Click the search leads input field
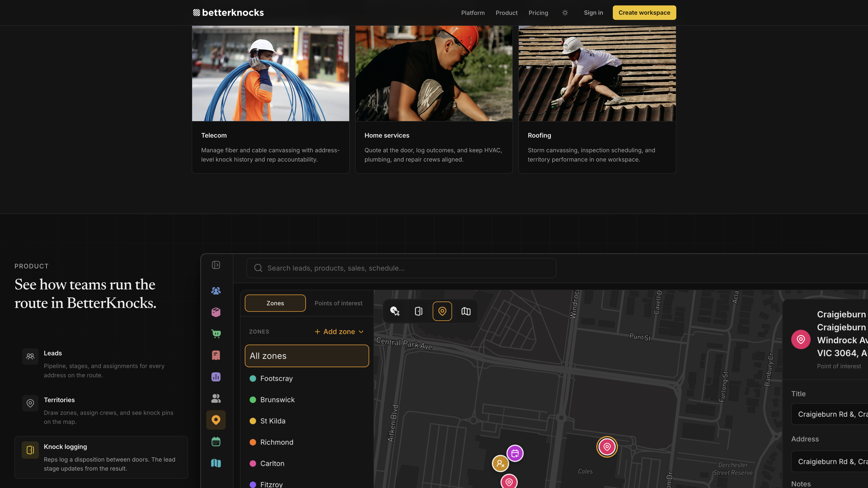This screenshot has height=488, width=868. [x=401, y=268]
